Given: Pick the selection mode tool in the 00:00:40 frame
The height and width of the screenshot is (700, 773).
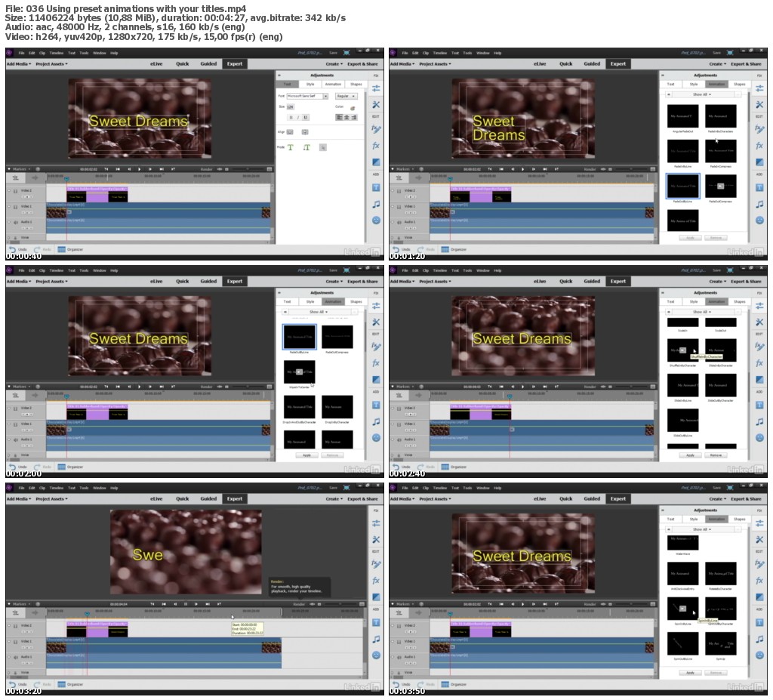Looking at the screenshot, I should (x=323, y=147).
